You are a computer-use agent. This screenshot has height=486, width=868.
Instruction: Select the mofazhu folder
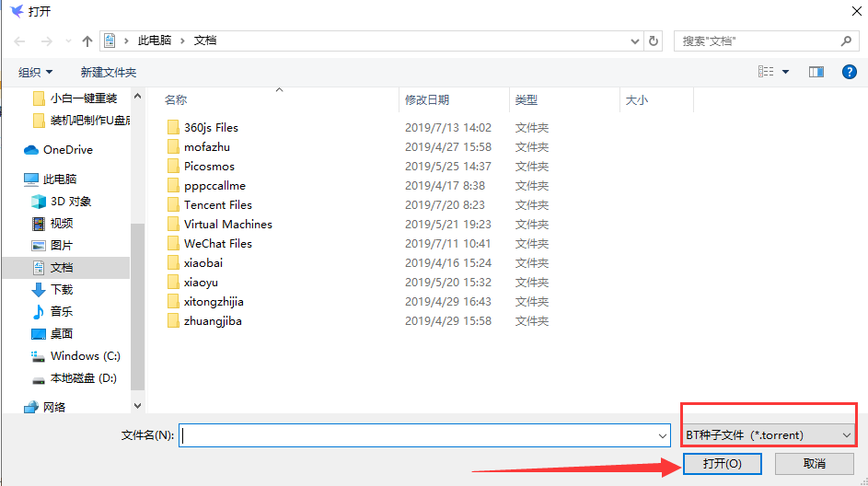(206, 147)
